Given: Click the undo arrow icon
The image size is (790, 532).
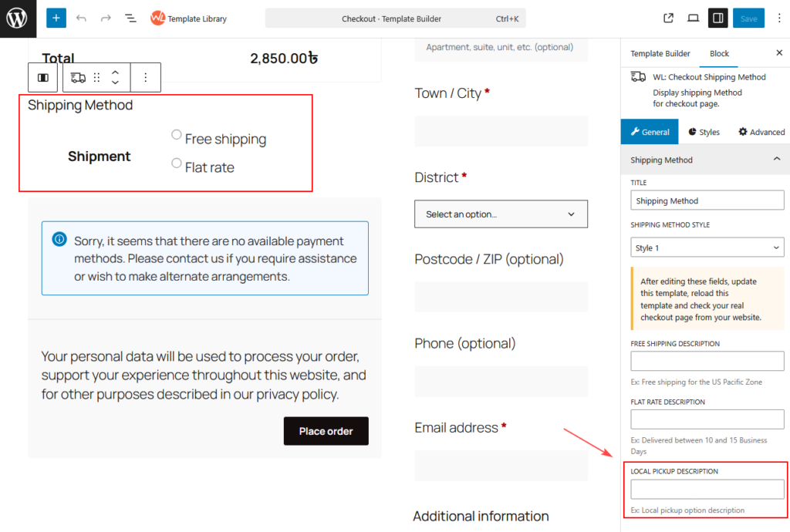Looking at the screenshot, I should click(81, 18).
